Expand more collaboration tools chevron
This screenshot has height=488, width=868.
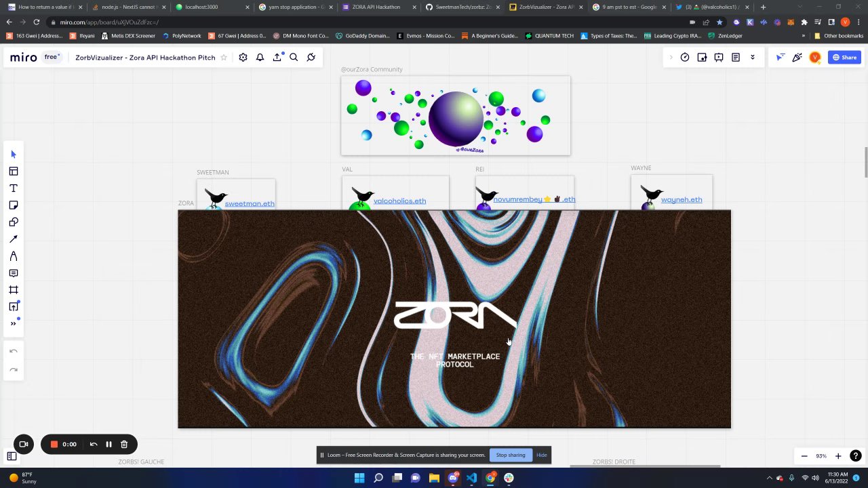pos(752,58)
